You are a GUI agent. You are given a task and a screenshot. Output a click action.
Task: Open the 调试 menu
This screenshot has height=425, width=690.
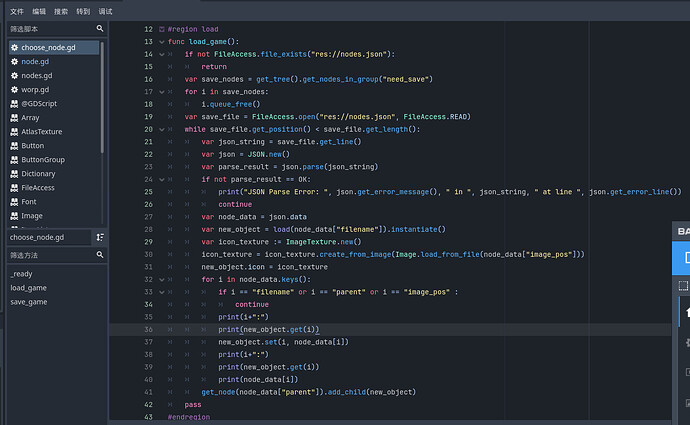(x=105, y=11)
